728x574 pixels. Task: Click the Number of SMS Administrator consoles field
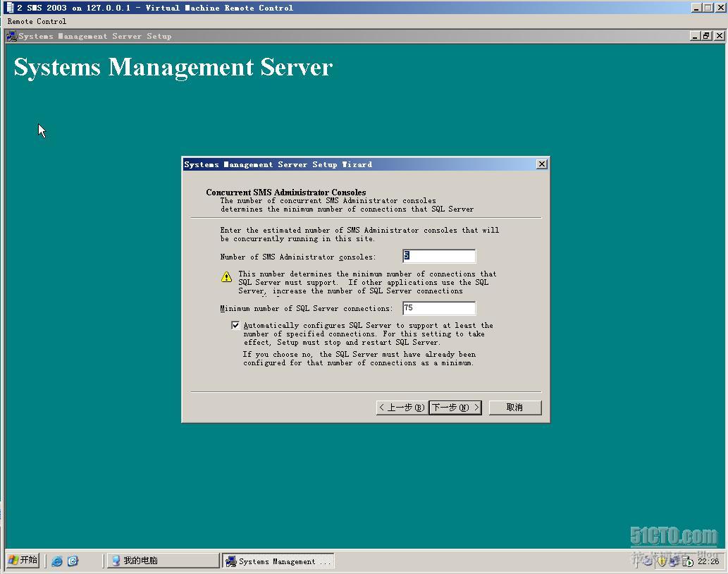click(x=439, y=256)
